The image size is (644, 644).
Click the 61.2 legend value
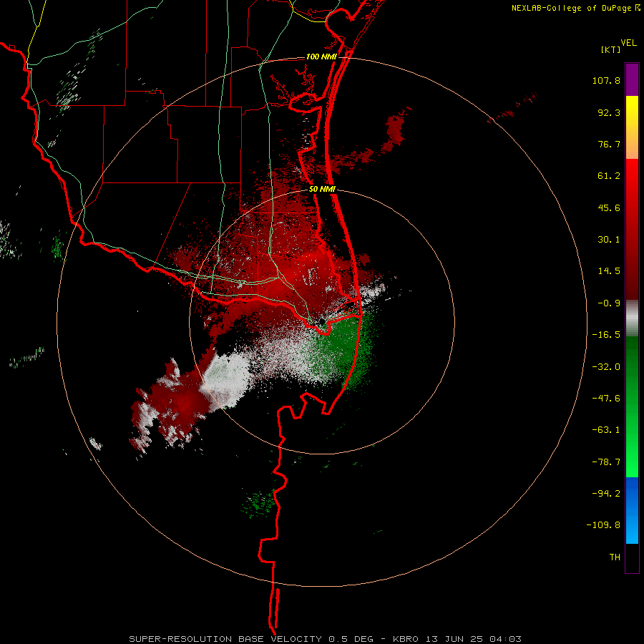coord(609,176)
